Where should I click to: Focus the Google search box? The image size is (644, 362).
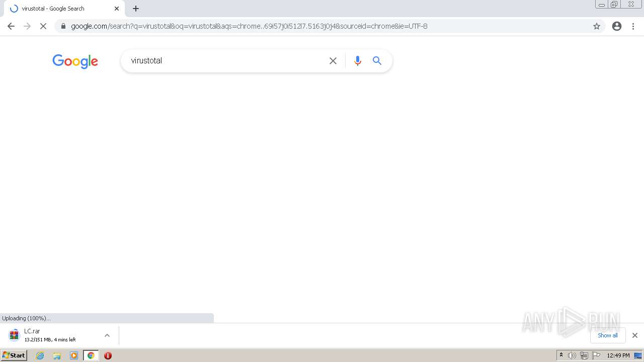point(226,61)
